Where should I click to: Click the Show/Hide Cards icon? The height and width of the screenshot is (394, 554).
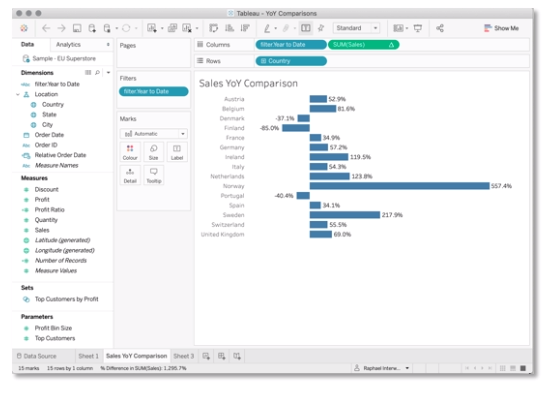[398, 28]
